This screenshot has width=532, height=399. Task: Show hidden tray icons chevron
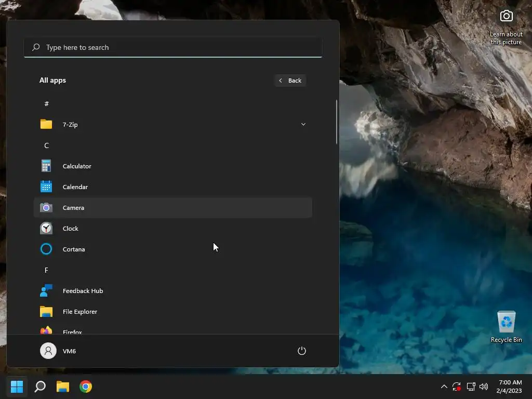(x=444, y=387)
